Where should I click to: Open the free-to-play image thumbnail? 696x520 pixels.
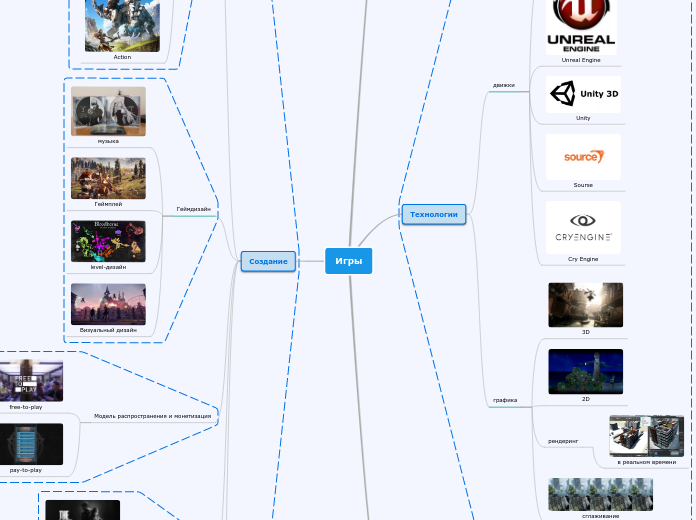coord(31,381)
